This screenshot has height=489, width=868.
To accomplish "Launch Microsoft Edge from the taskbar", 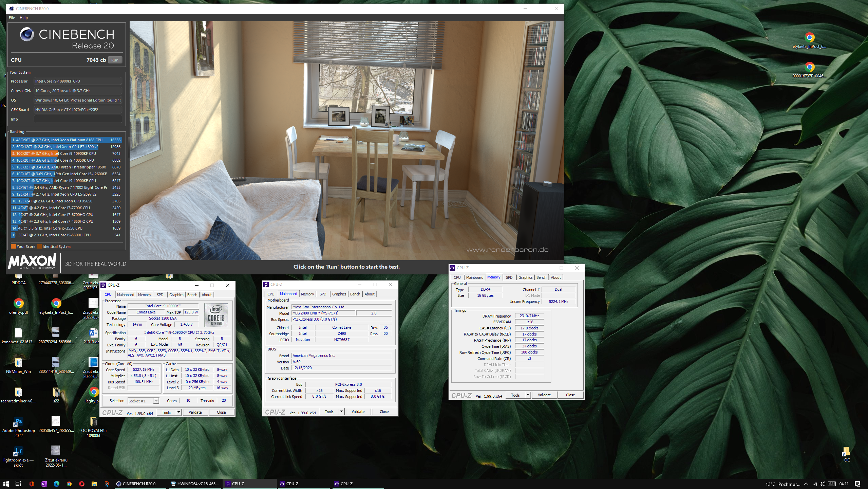I will point(56,484).
